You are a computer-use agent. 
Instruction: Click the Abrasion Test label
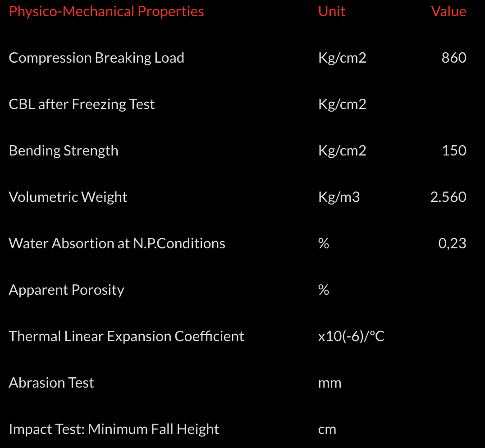point(51,383)
